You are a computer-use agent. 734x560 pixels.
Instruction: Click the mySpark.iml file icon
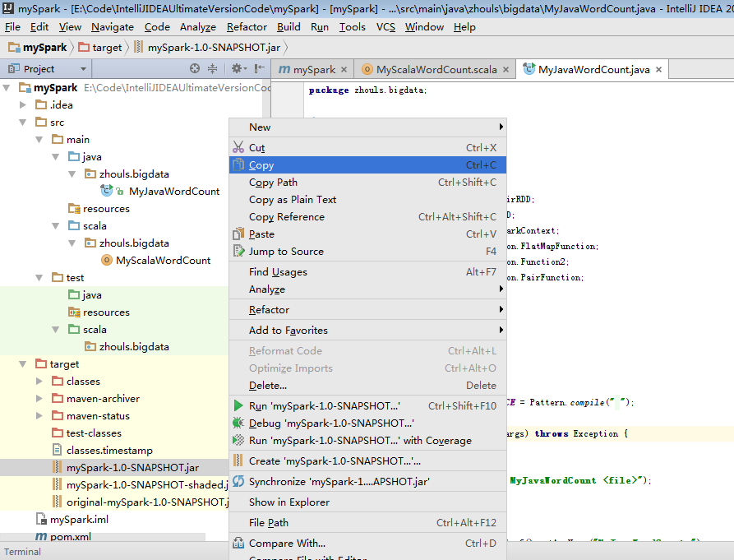(41, 519)
